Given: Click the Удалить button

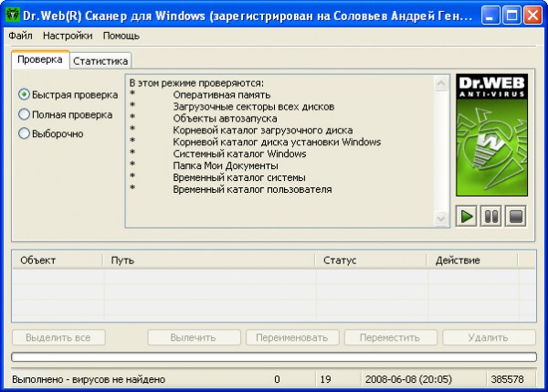Looking at the screenshot, I should tap(489, 337).
